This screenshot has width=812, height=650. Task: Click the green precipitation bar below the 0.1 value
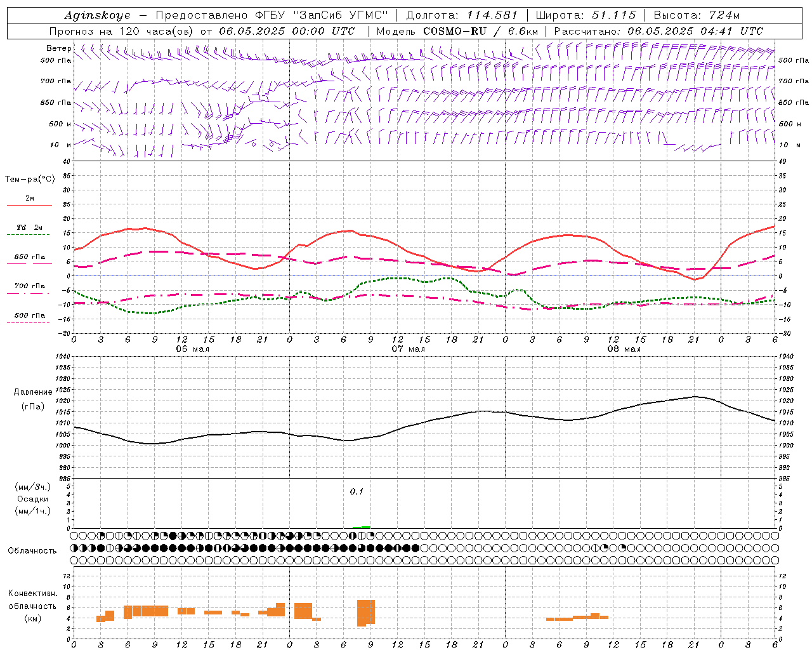(362, 527)
